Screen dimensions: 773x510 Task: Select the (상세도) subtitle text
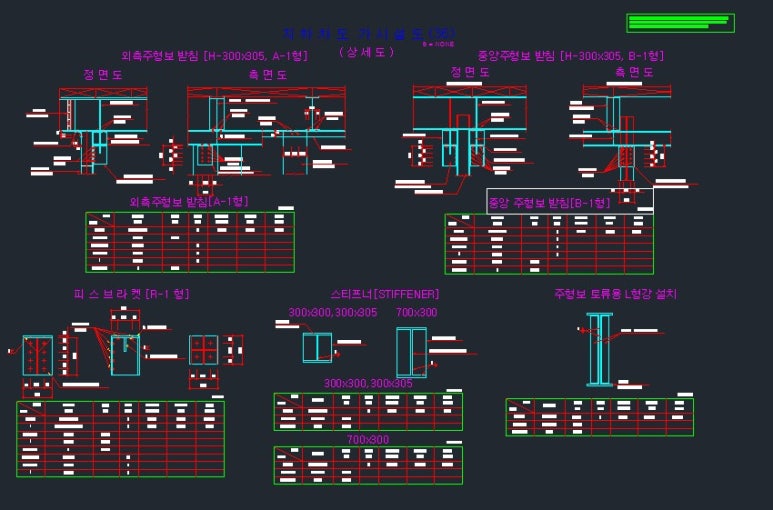pos(367,52)
